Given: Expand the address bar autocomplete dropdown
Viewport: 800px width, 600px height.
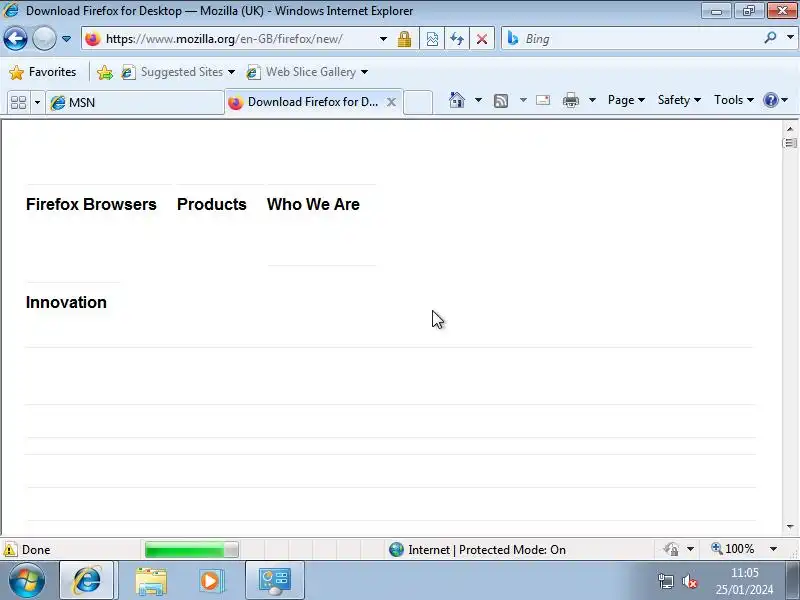Looking at the screenshot, I should pyautogui.click(x=383, y=39).
